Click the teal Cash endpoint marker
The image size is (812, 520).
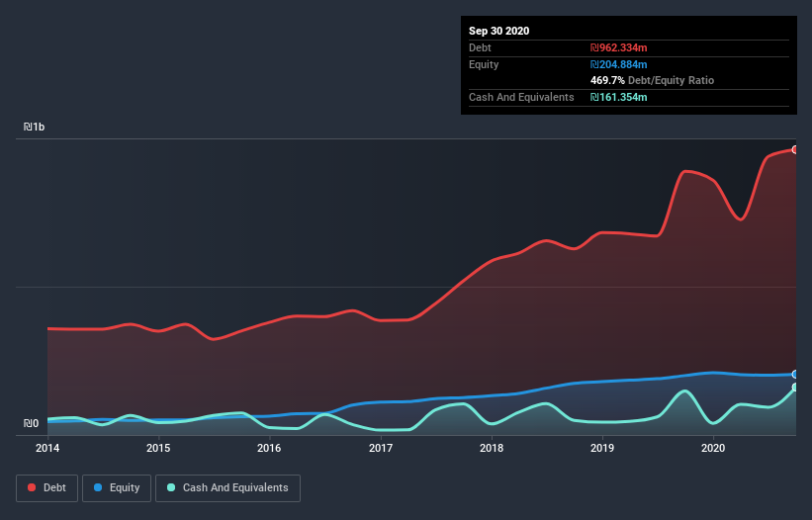click(x=795, y=387)
